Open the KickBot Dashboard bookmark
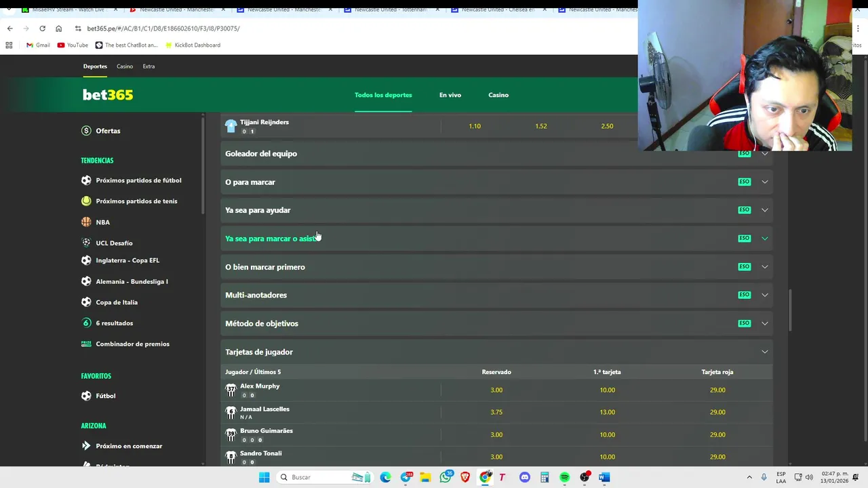Viewport: 868px width, 488px height. (193, 45)
